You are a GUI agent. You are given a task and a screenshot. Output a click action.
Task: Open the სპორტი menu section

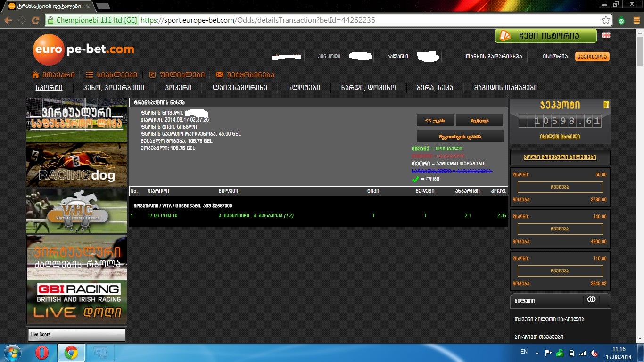pos(49,88)
